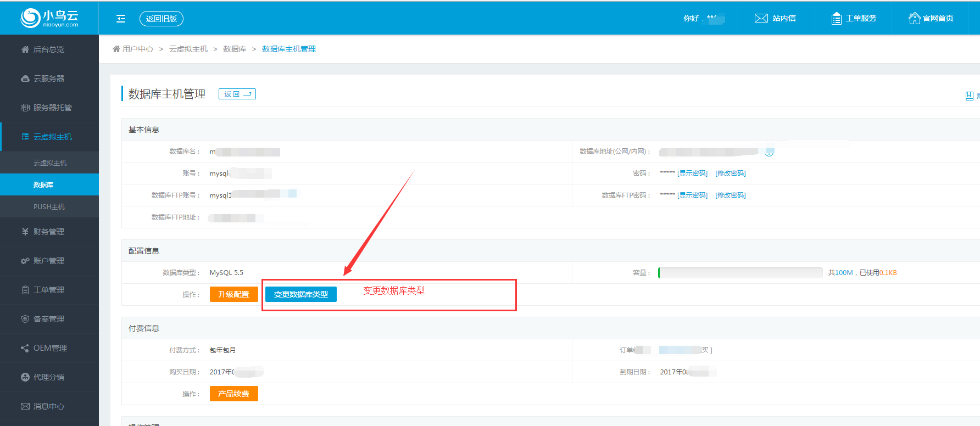Click the 升级配置 button
Image resolution: width=980 pixels, height=426 pixels.
coord(233,294)
